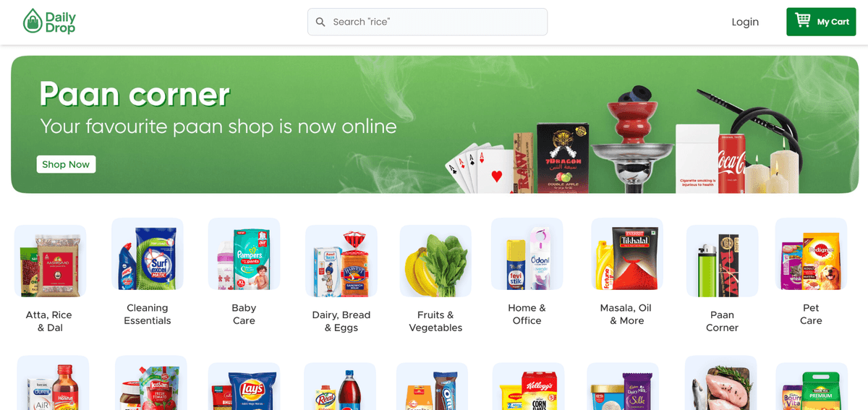Select the Paan Corner category image
This screenshot has width=868, height=410.
(x=722, y=261)
